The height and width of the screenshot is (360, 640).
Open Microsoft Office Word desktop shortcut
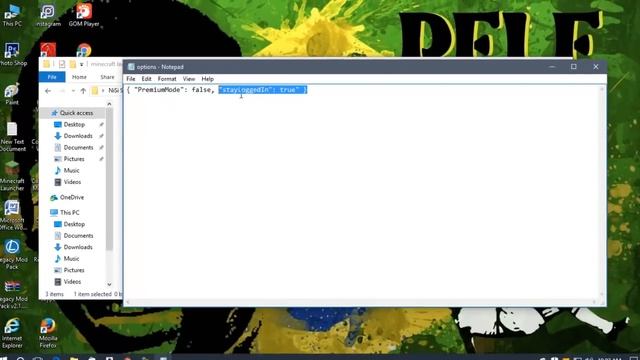12,215
